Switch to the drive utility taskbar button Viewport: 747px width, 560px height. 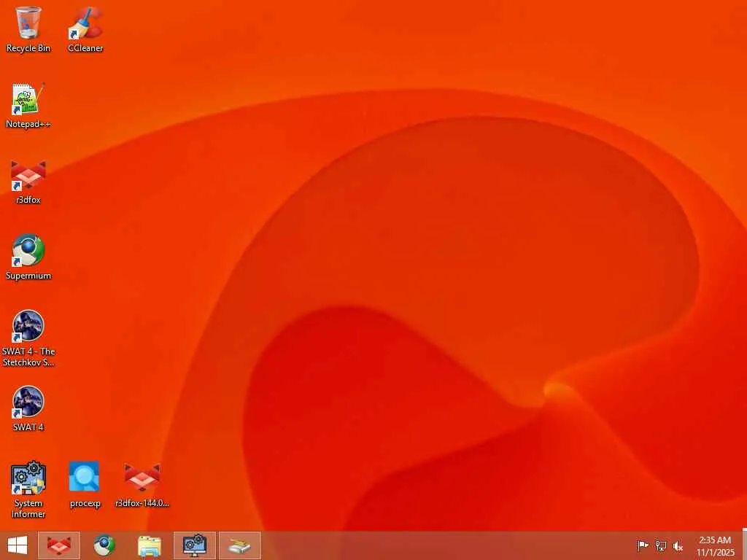point(239,545)
